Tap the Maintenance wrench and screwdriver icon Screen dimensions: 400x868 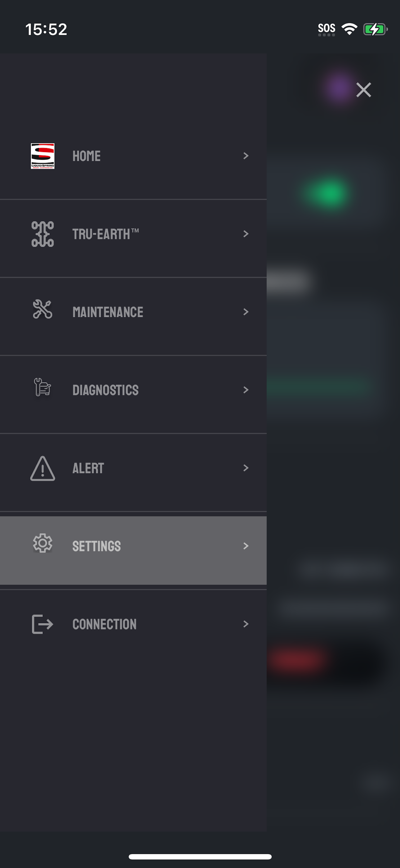(x=42, y=309)
